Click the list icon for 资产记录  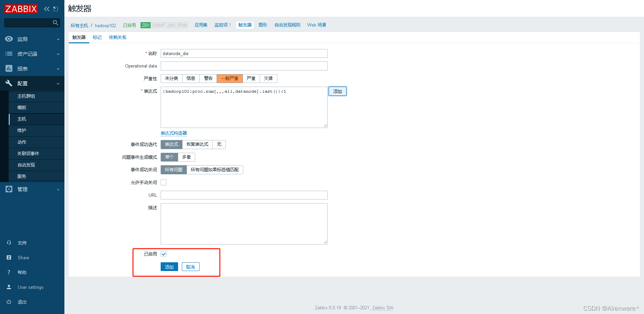(x=9, y=54)
